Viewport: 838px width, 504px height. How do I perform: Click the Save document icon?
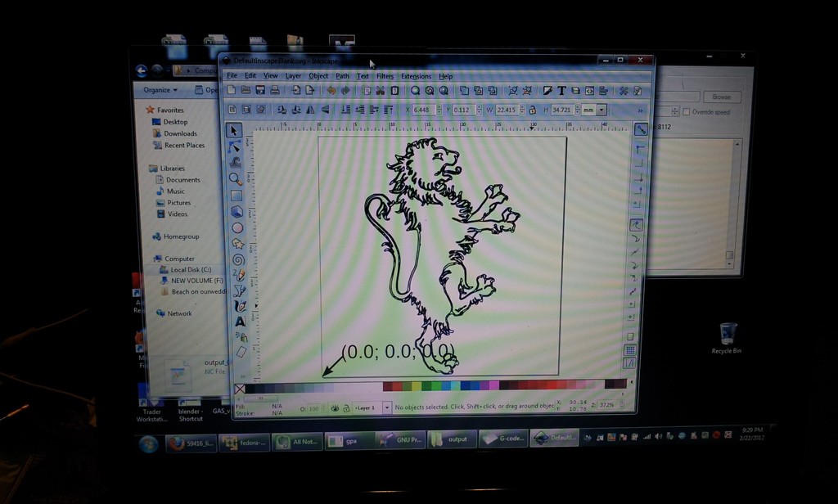pos(260,90)
